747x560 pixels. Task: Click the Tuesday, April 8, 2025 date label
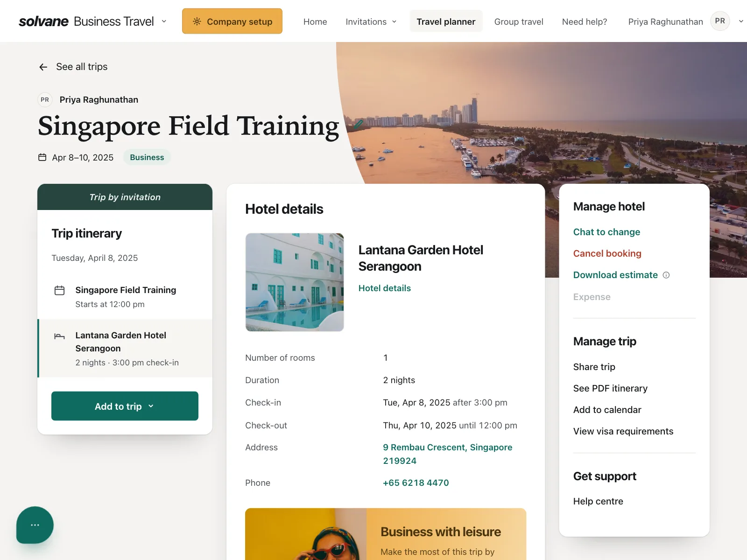94,258
